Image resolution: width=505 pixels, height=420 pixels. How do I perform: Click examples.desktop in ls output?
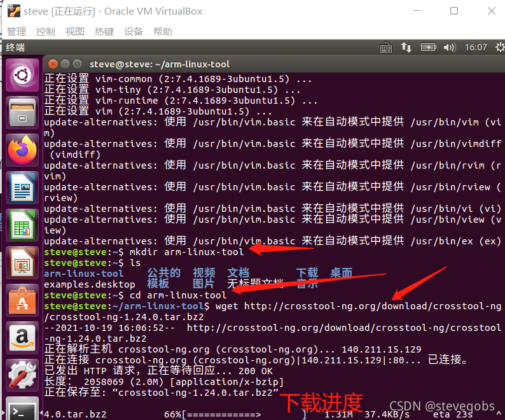tap(90, 284)
